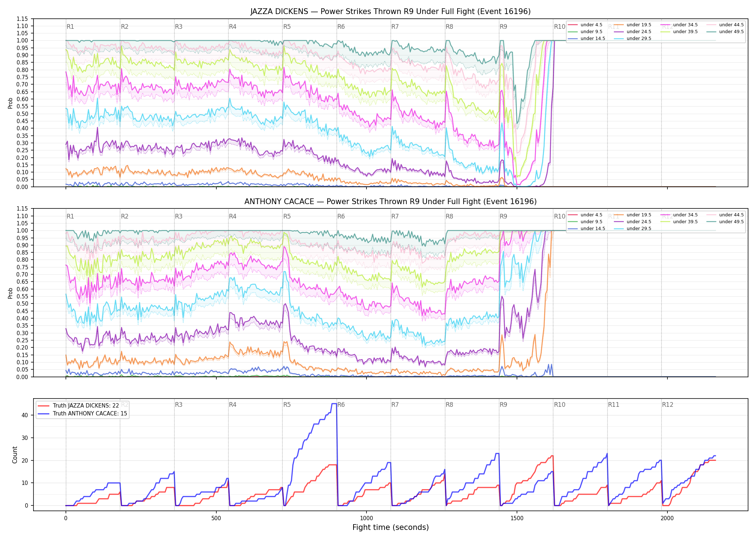The image size is (756, 540).
Task: Click 'under 24.5' legend entry in middle chart
Action: [x=633, y=222]
